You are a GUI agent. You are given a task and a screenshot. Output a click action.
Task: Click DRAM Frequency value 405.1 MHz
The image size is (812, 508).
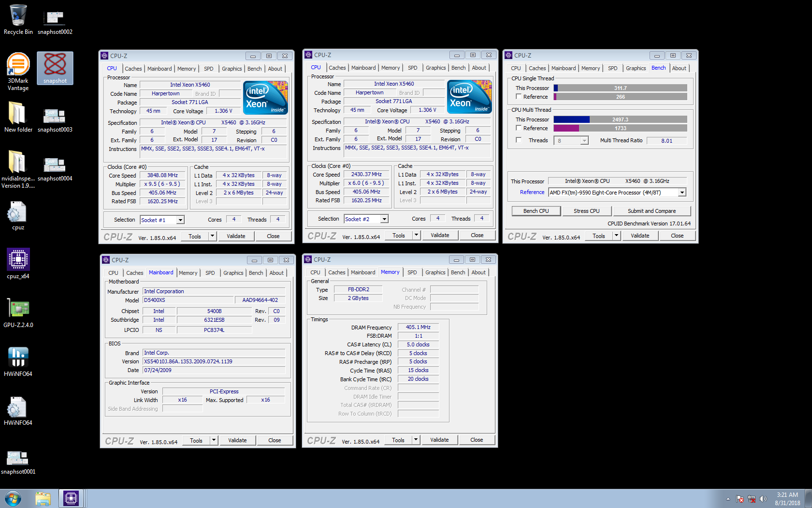[418, 328]
